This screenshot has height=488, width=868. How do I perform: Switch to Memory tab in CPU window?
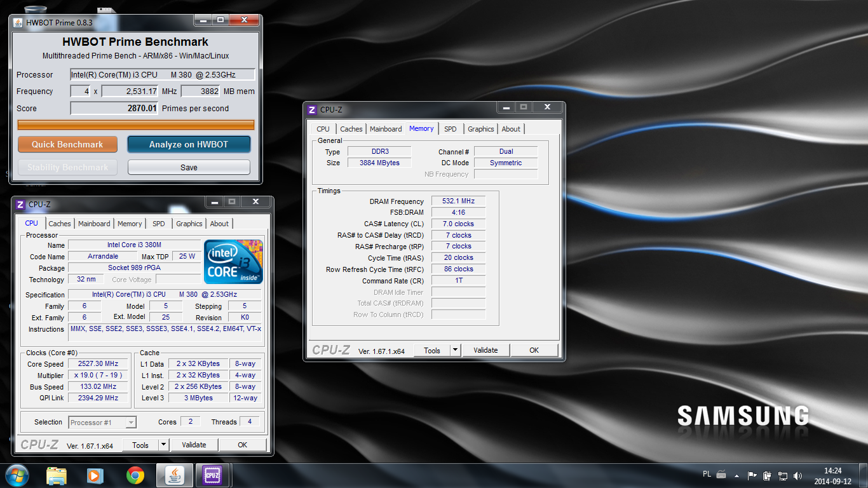pos(130,224)
